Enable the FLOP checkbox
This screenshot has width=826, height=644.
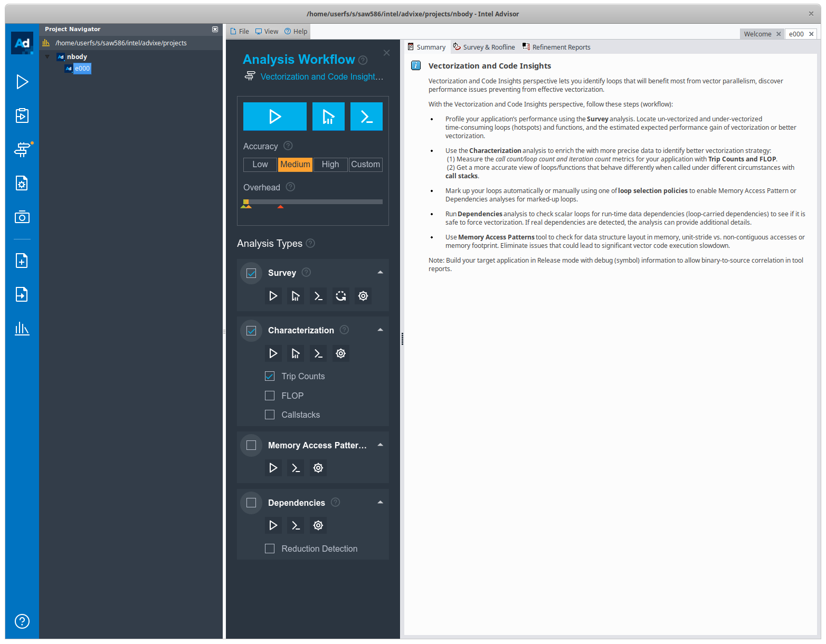(270, 396)
